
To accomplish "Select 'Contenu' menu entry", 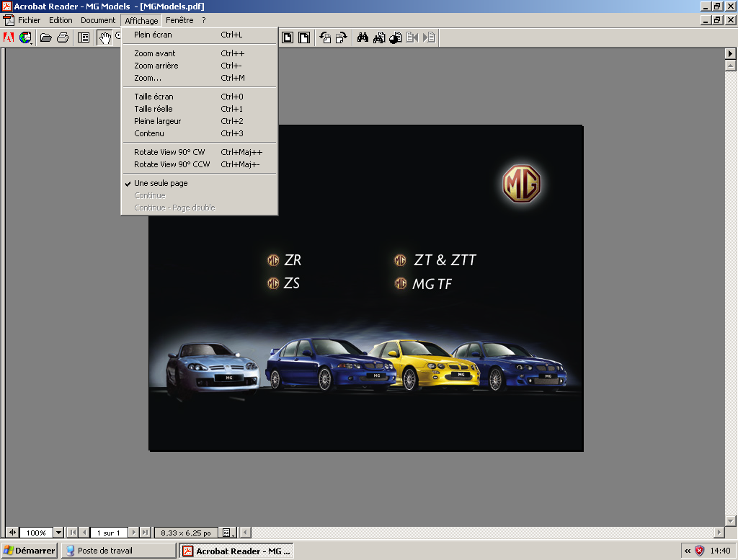I will (199, 133).
